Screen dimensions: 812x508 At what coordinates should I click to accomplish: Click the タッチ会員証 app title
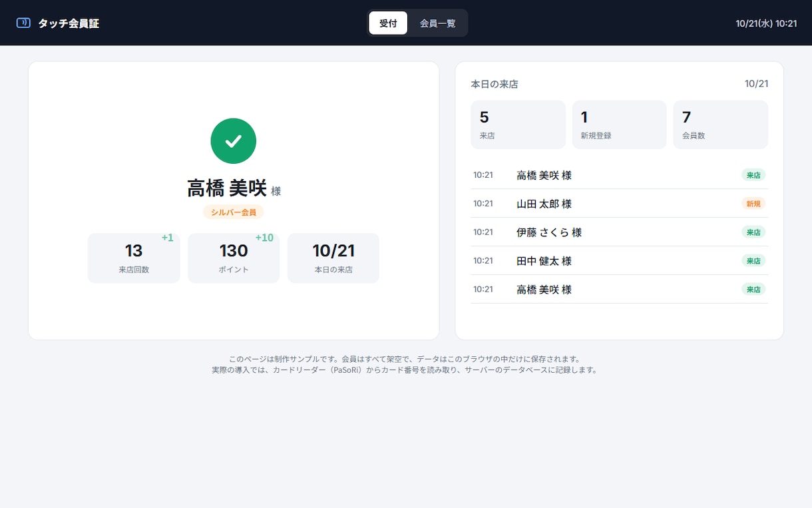coord(69,23)
